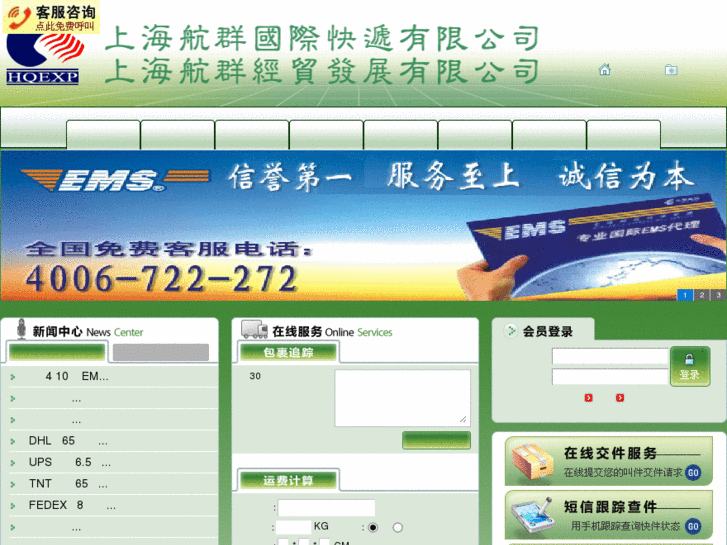The image size is (727, 545).
Task: Click the member password input field
Action: 610,377
